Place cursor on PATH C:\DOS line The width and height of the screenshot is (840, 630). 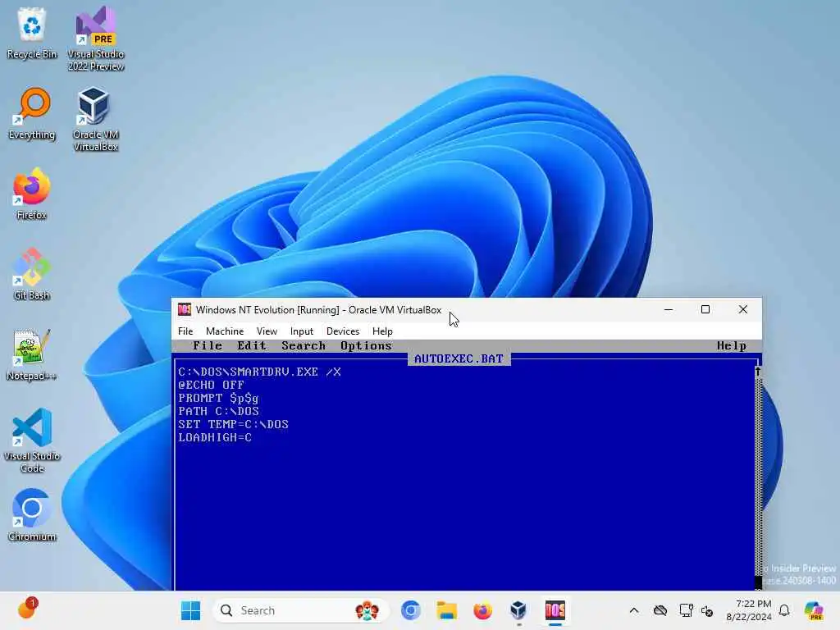point(218,412)
